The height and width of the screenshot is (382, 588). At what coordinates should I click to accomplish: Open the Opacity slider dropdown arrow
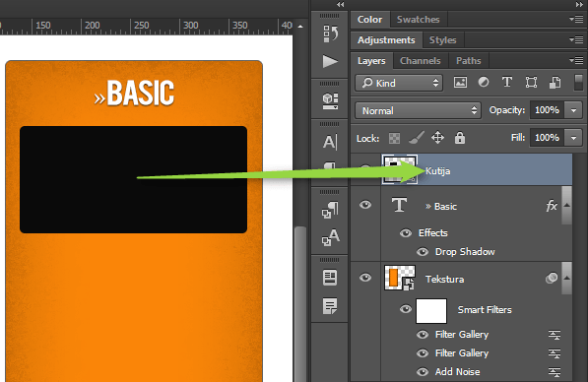pos(573,110)
